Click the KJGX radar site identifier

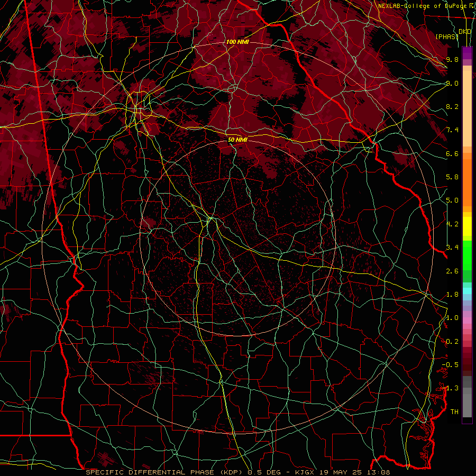305,472
